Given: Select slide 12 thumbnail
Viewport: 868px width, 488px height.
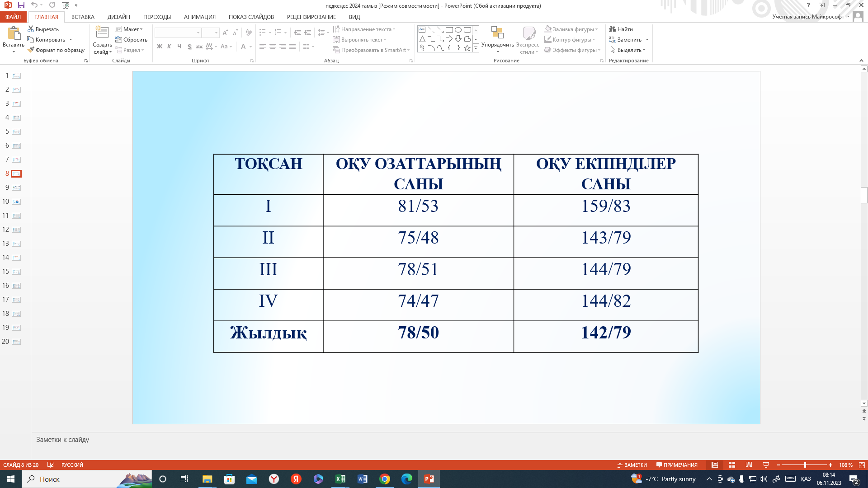Looking at the screenshot, I should coord(16,230).
